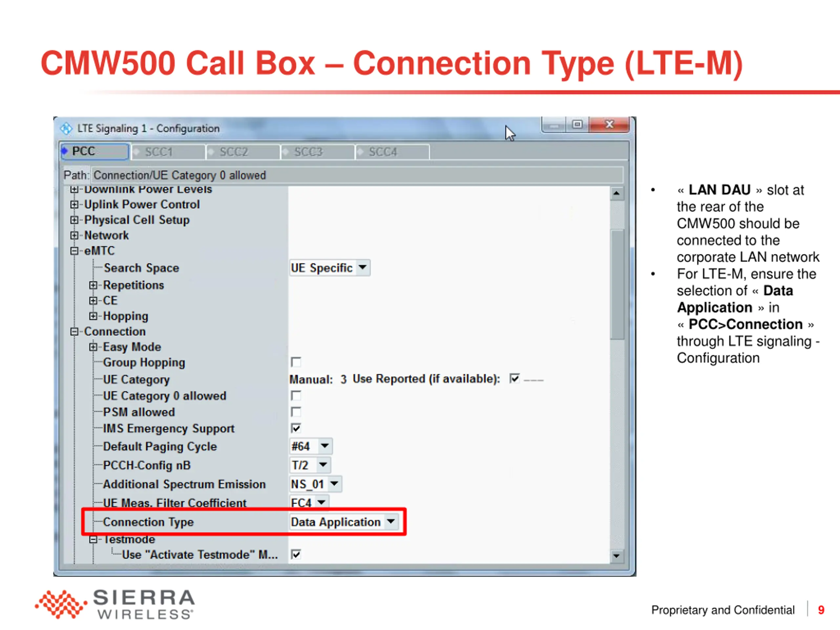The width and height of the screenshot is (840, 630).
Task: Close the LTE Signaling configuration window
Action: pos(609,125)
